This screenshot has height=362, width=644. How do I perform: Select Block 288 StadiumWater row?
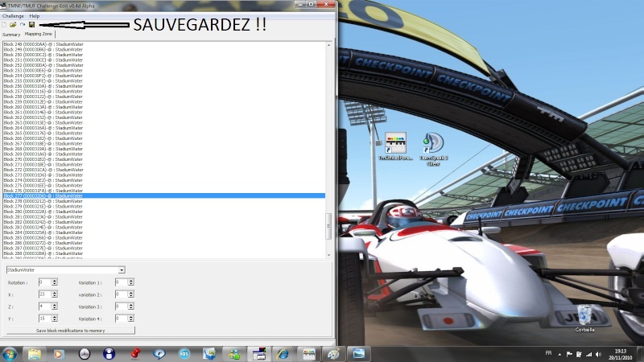[x=164, y=253]
